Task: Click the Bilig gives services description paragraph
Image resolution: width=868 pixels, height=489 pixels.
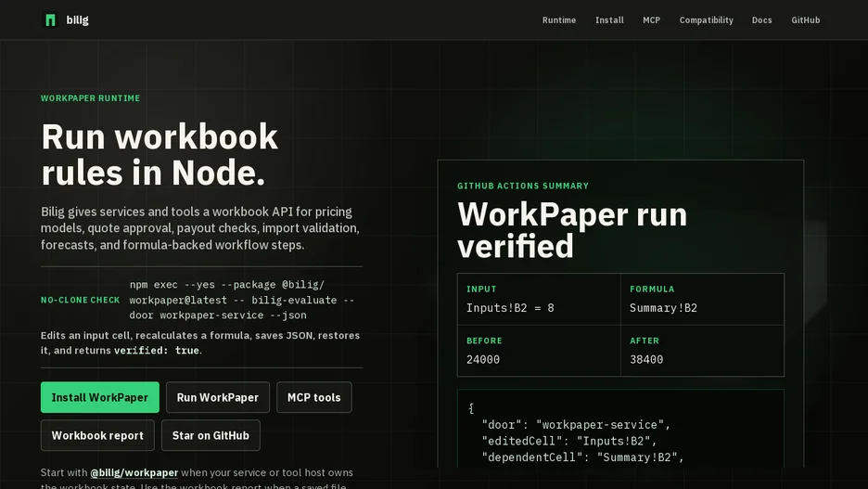Action: coord(199,228)
